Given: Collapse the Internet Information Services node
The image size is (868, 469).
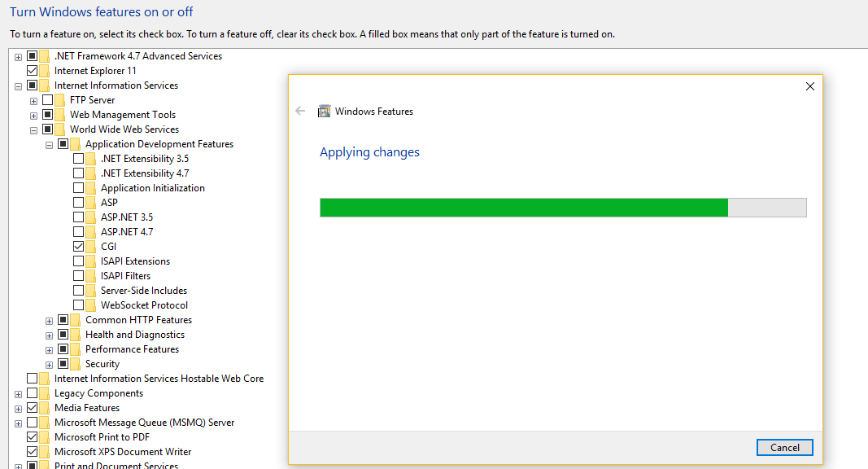Looking at the screenshot, I should pyautogui.click(x=18, y=85).
